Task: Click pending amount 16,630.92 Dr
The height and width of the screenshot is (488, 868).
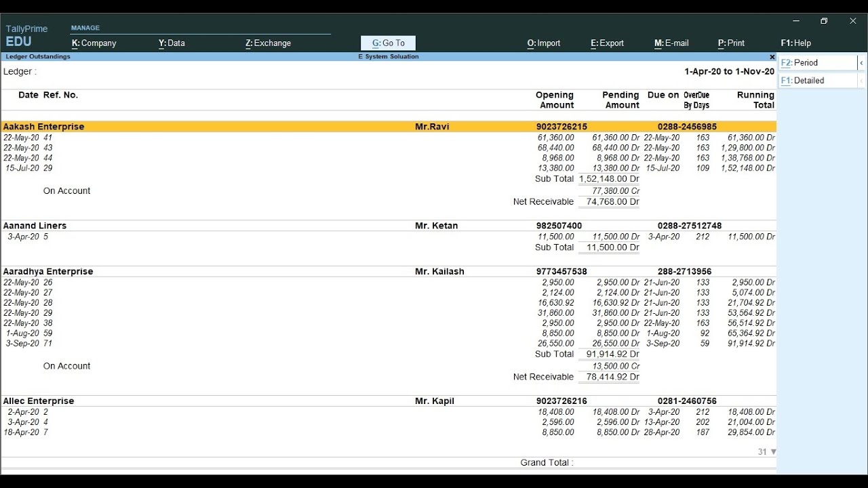Action: tap(616, 303)
